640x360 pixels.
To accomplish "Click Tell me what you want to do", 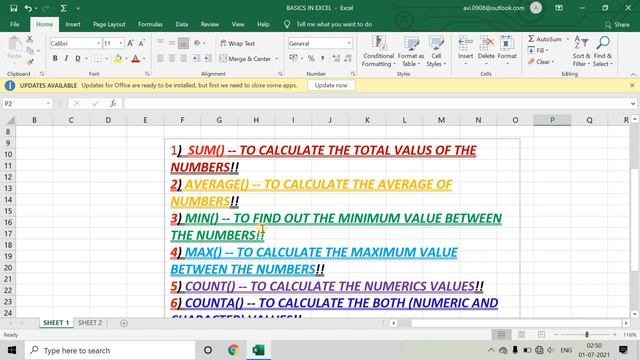I will pos(334,24).
